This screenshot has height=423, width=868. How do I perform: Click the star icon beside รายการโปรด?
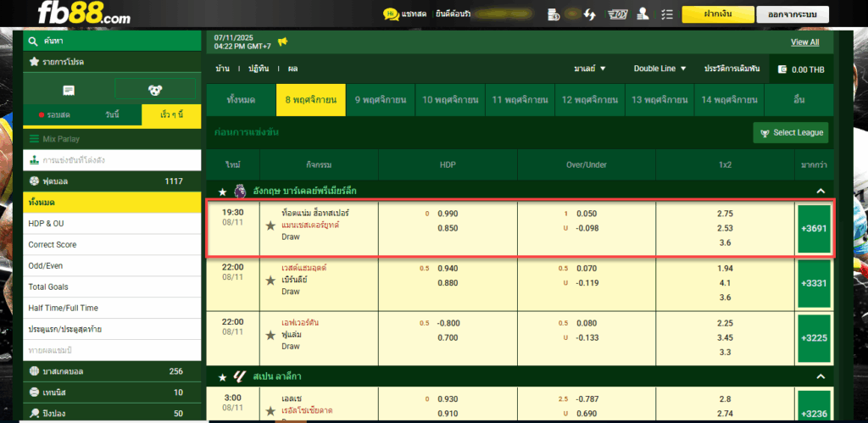point(34,62)
